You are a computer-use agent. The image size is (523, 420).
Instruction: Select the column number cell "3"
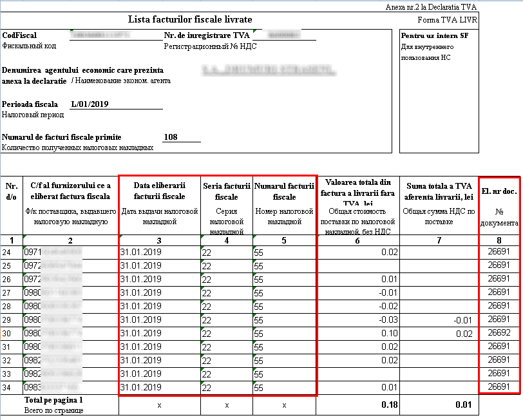point(159,240)
